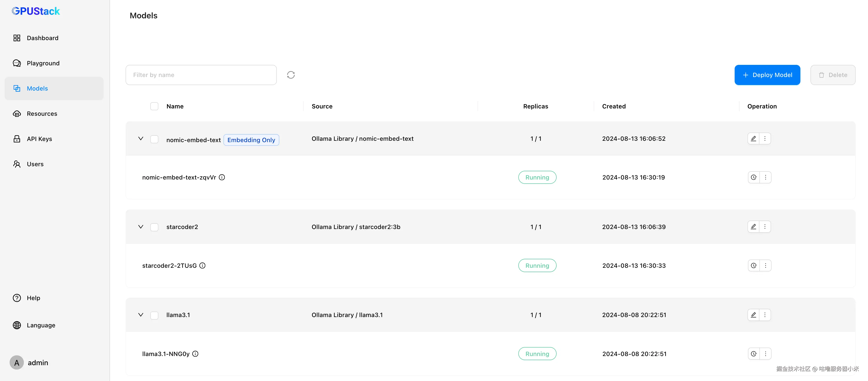Viewport: 868px width, 381px height.
Task: Go to Resources in sidebar
Action: coord(42,114)
